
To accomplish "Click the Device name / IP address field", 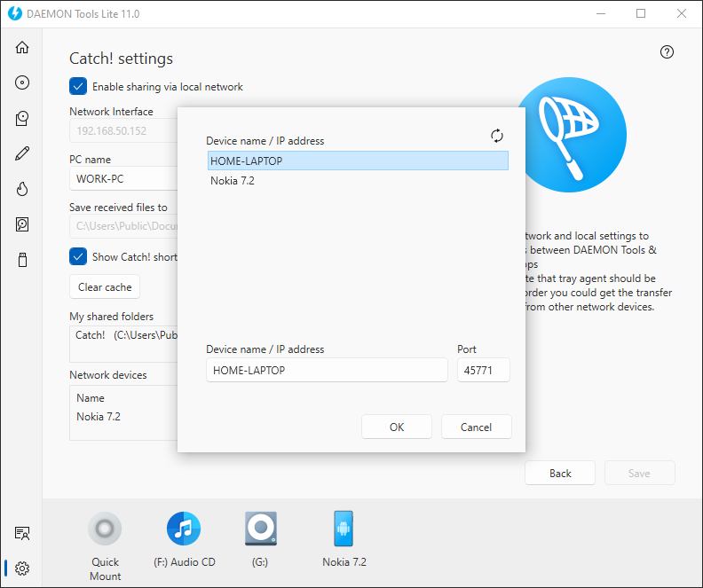I will [x=327, y=370].
